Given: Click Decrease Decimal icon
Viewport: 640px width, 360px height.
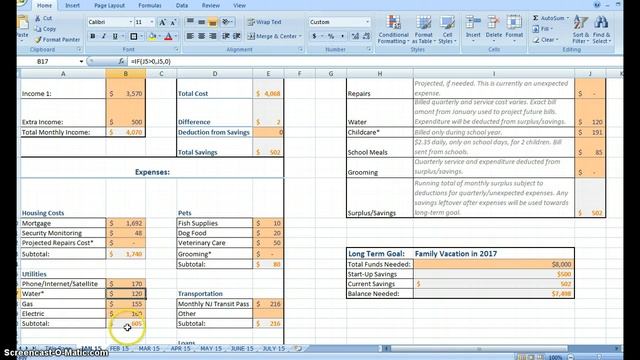Looking at the screenshot, I should [366, 36].
